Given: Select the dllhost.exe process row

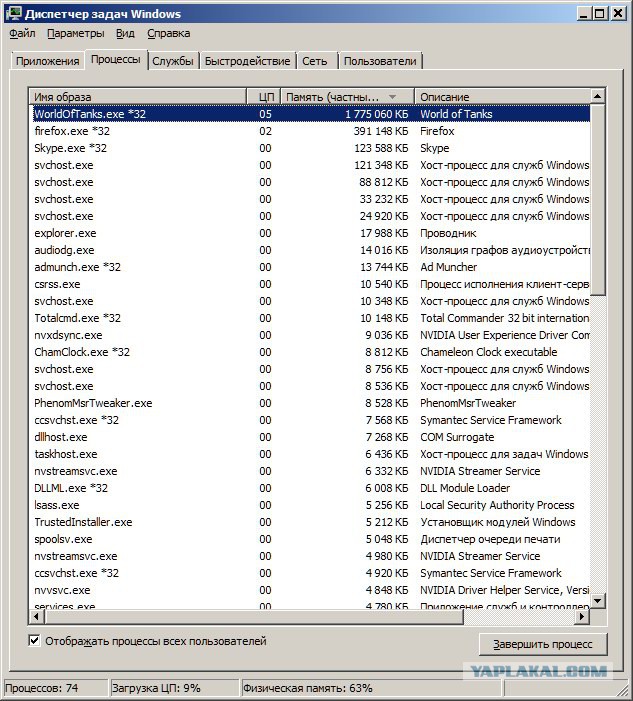Looking at the screenshot, I should click(311, 437).
